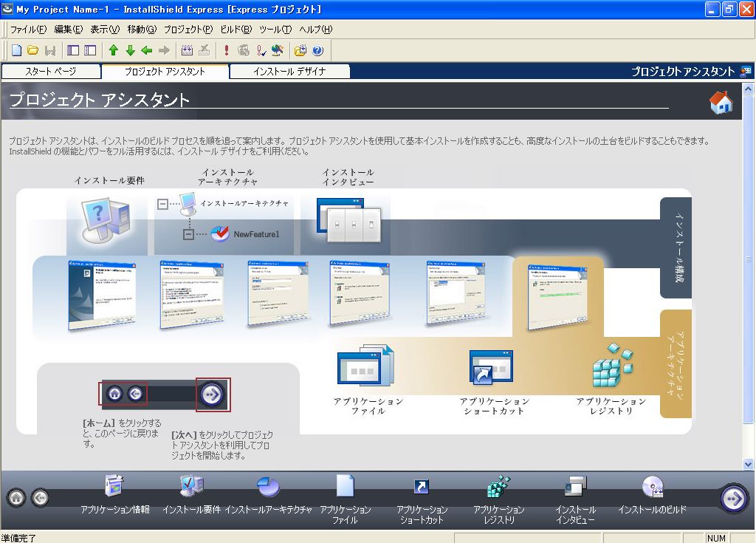Open the Help question mark toolbar icon
The image size is (756, 543).
pyautogui.click(x=317, y=50)
